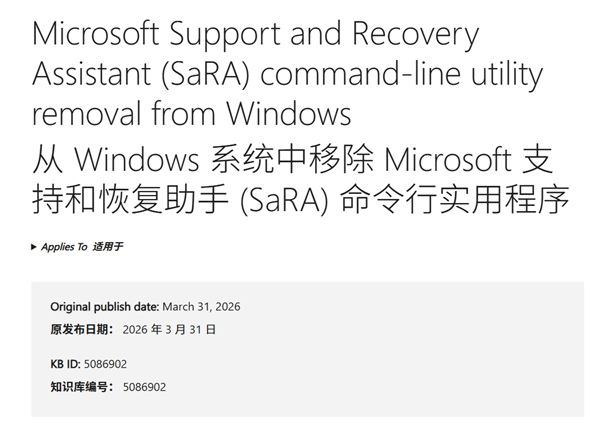
Task: Click the number 5086902 beside 知识库编号
Action: [145, 387]
